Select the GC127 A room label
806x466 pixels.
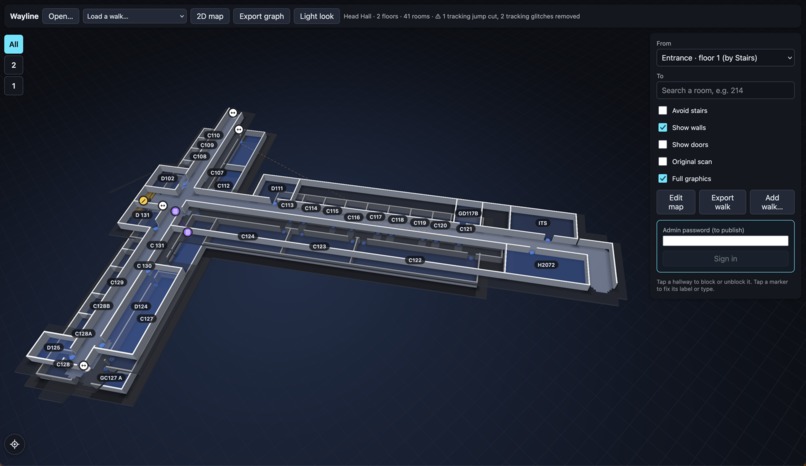point(112,378)
